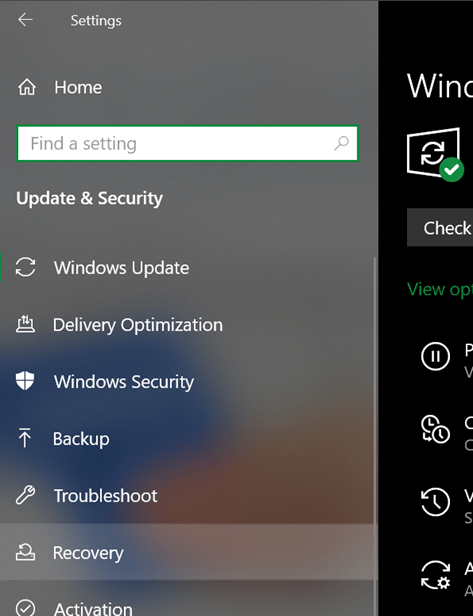Click the View update history icon
This screenshot has height=616, width=473.
pyautogui.click(x=435, y=502)
